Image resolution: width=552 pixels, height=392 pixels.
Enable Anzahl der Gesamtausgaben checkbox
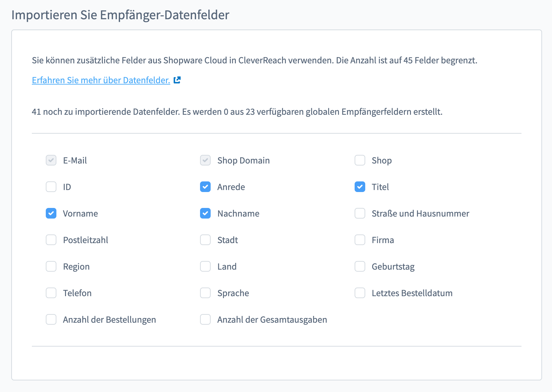tap(205, 319)
